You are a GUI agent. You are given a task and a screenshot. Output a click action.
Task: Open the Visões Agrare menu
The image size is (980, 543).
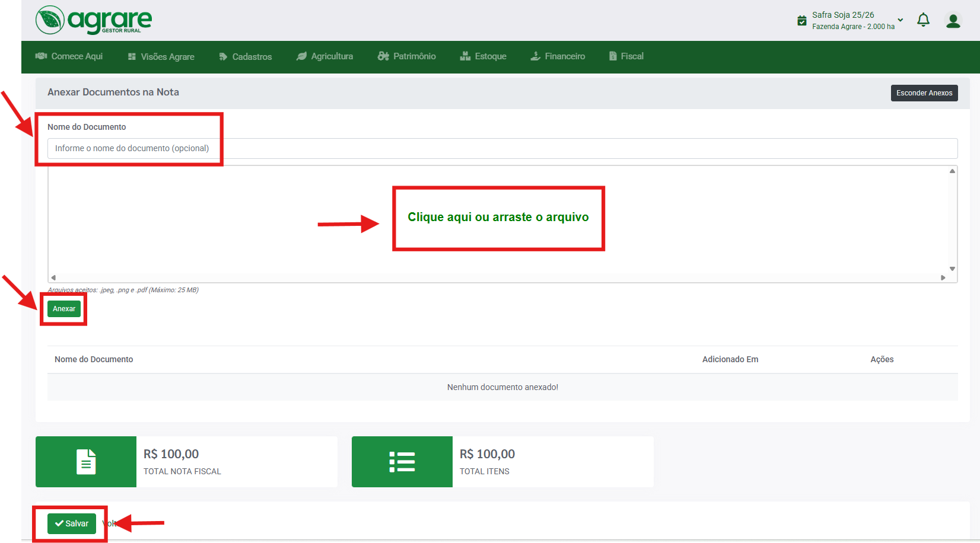(x=161, y=57)
